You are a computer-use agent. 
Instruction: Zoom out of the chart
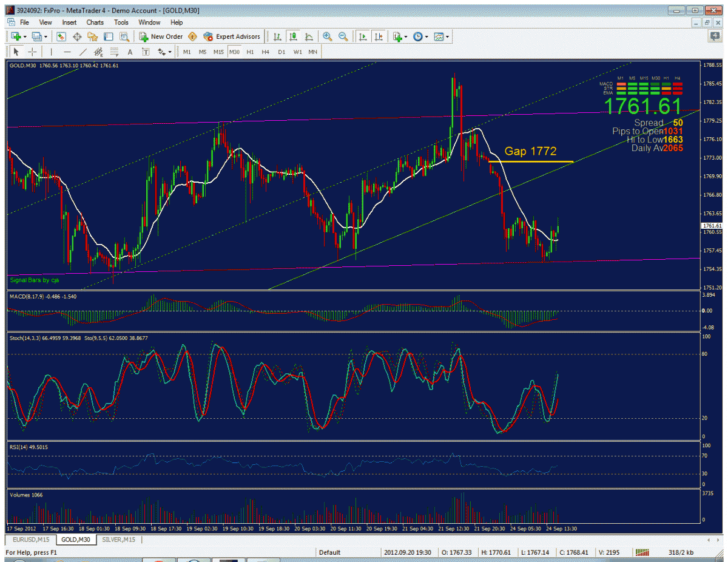[343, 36]
